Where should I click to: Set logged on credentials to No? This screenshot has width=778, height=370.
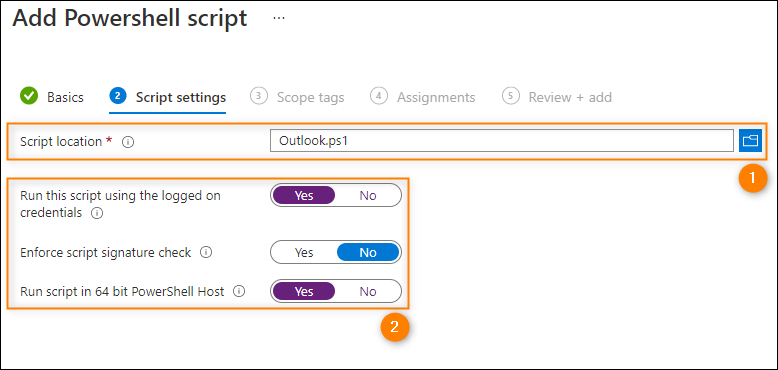tap(368, 195)
